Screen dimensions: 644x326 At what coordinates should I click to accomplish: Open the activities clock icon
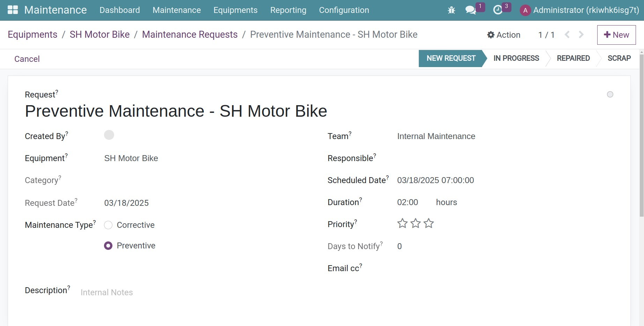pos(498,10)
